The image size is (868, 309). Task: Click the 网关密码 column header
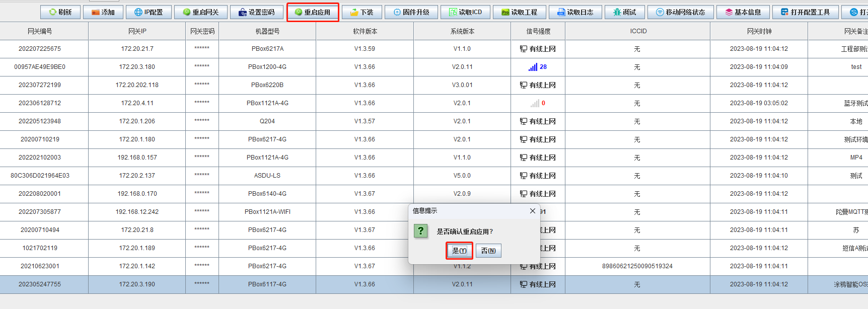click(202, 31)
